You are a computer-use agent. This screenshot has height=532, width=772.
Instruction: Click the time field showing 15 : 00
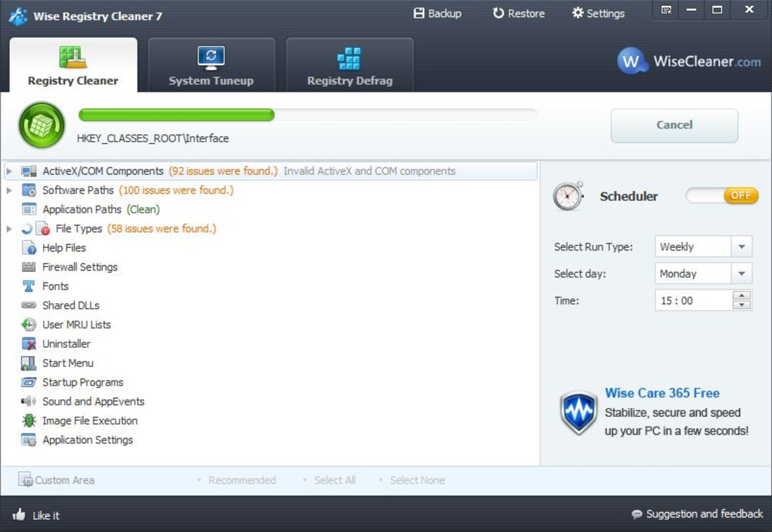(694, 301)
